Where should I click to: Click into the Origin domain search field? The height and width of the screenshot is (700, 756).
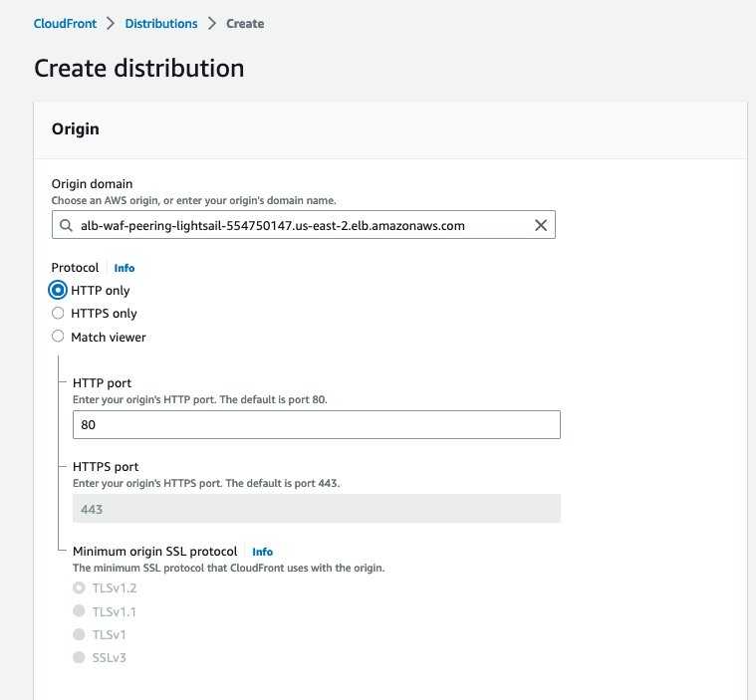point(299,226)
